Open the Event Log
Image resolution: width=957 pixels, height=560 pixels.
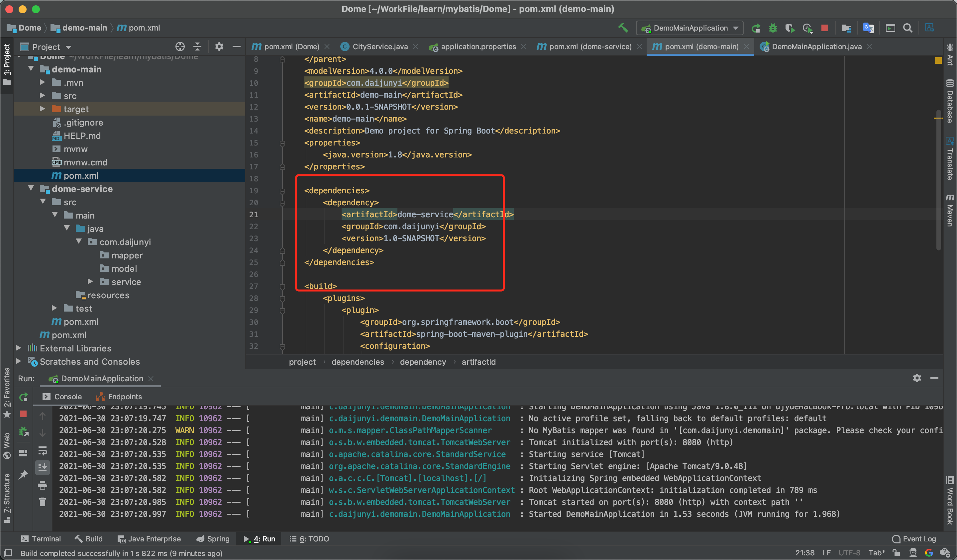pos(914,539)
